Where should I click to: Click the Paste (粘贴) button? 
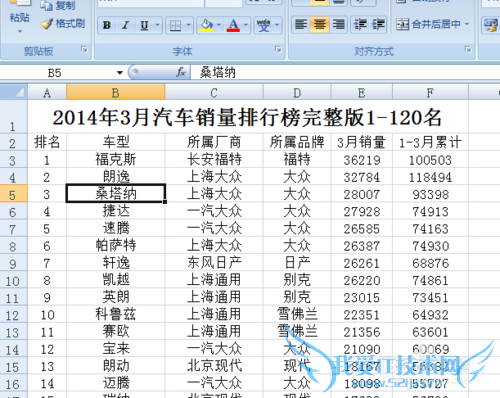(x=19, y=13)
